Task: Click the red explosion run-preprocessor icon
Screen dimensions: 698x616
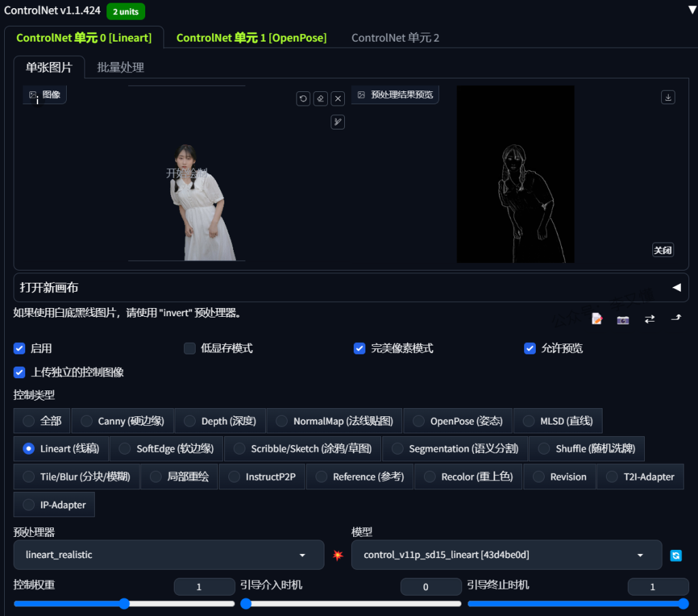Action: (337, 555)
